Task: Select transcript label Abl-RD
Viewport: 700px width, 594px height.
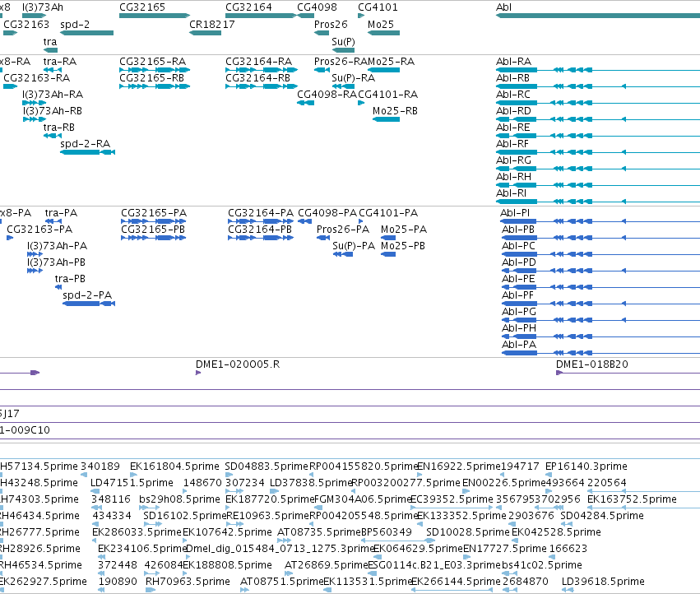Action: [x=514, y=111]
